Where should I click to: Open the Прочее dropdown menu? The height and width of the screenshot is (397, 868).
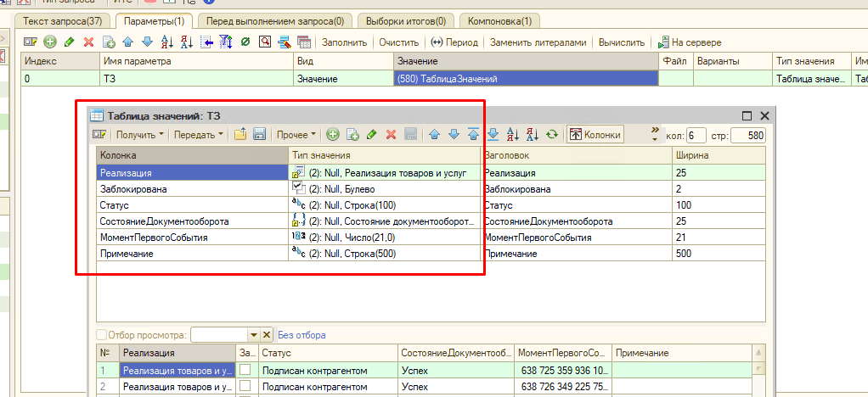coord(296,134)
